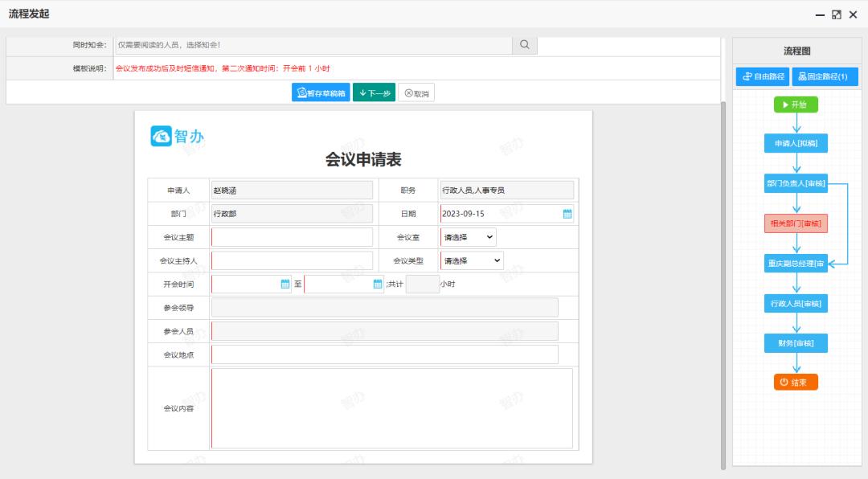Click the circle-X icon on 取消
The image size is (868, 479).
pyautogui.click(x=408, y=92)
